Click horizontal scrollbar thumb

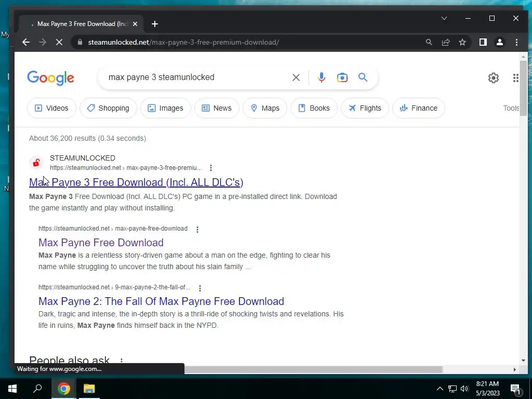click(x=313, y=369)
